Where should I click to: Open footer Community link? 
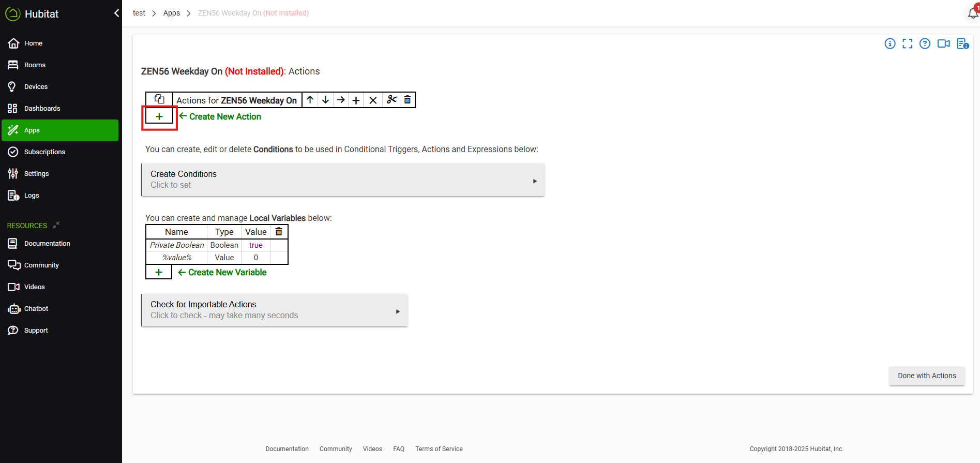tap(336, 449)
